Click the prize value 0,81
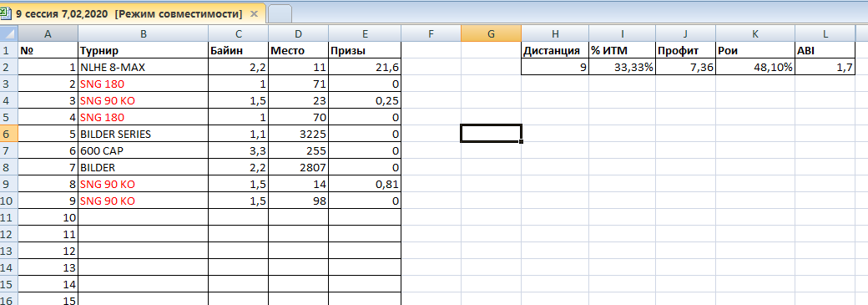The width and height of the screenshot is (868, 305). (365, 184)
